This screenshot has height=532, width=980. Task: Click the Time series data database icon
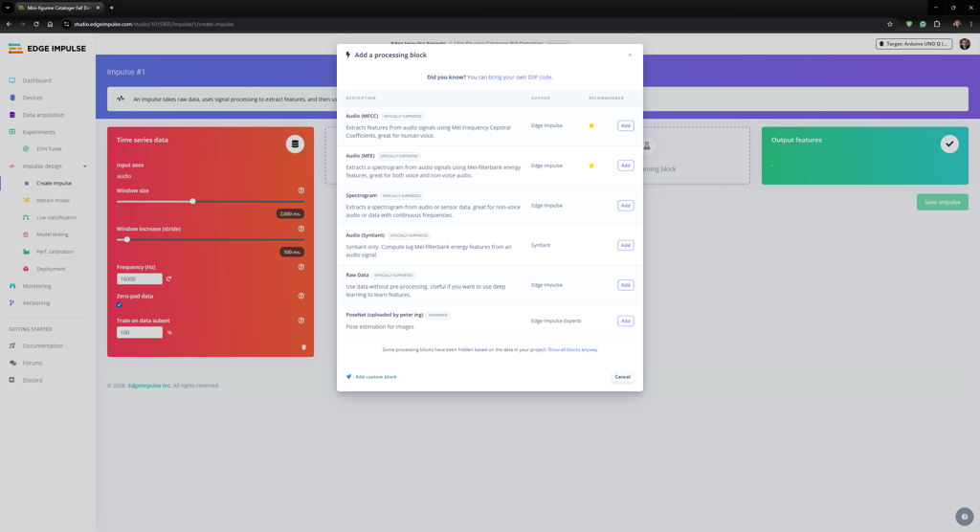[295, 144]
